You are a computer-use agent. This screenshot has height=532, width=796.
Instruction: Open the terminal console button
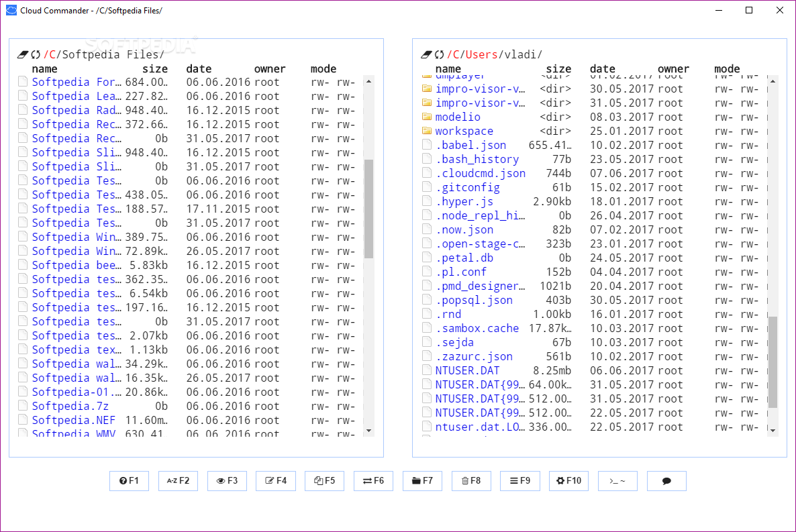(617, 481)
